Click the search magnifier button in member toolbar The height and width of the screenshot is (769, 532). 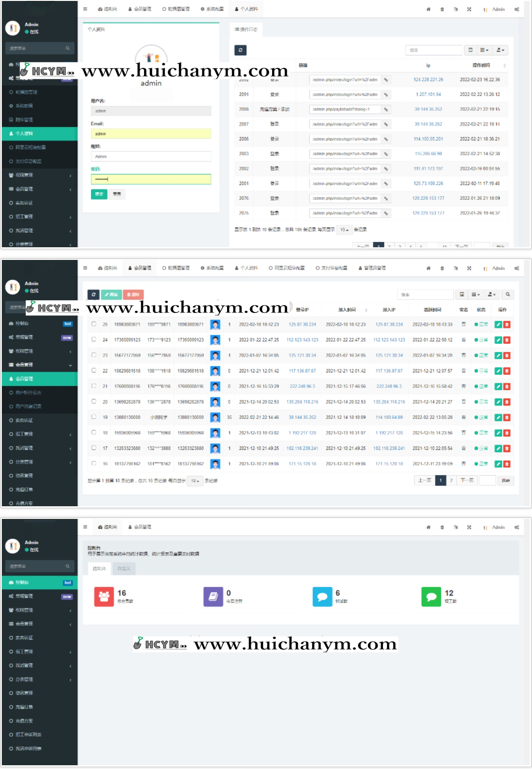[x=508, y=295]
